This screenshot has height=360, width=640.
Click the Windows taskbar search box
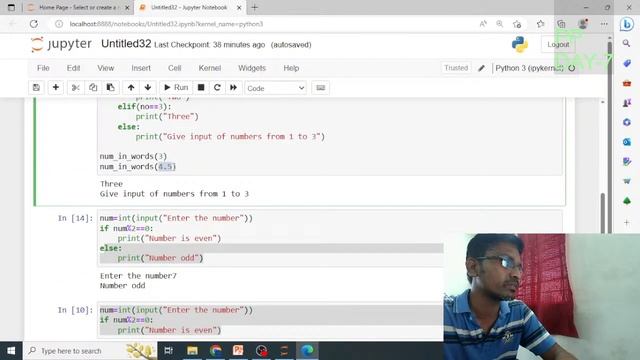pos(90,351)
